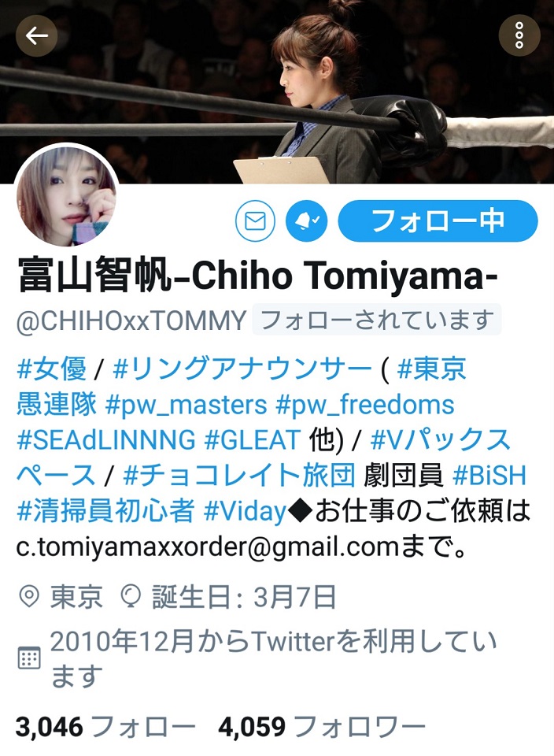View the header banner photo
The height and width of the screenshot is (756, 554).
(x=277, y=91)
